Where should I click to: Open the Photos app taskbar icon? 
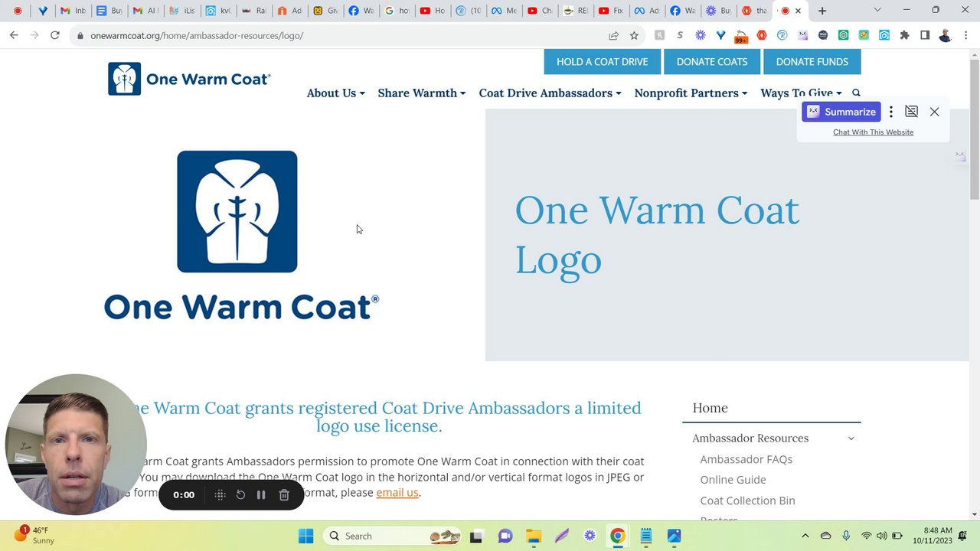(675, 536)
